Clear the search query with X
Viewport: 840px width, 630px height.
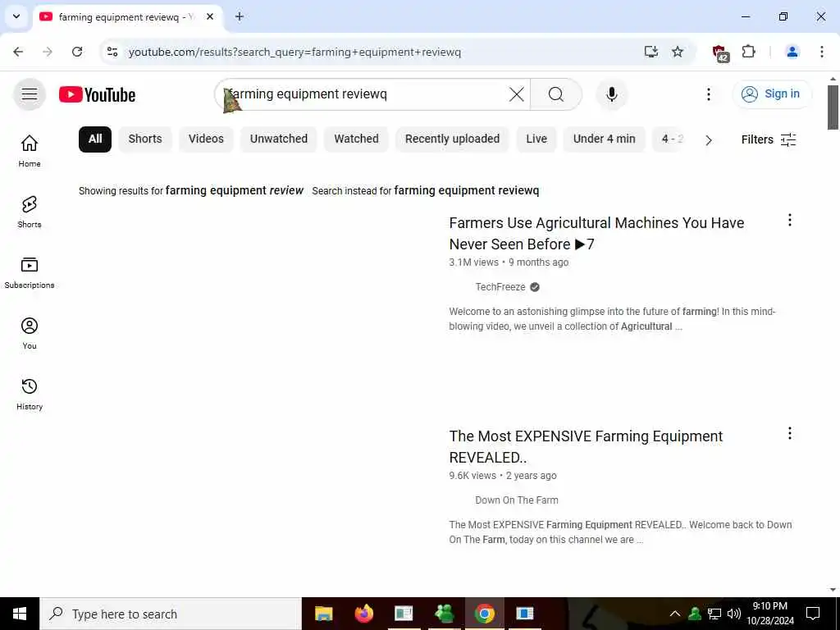point(517,95)
